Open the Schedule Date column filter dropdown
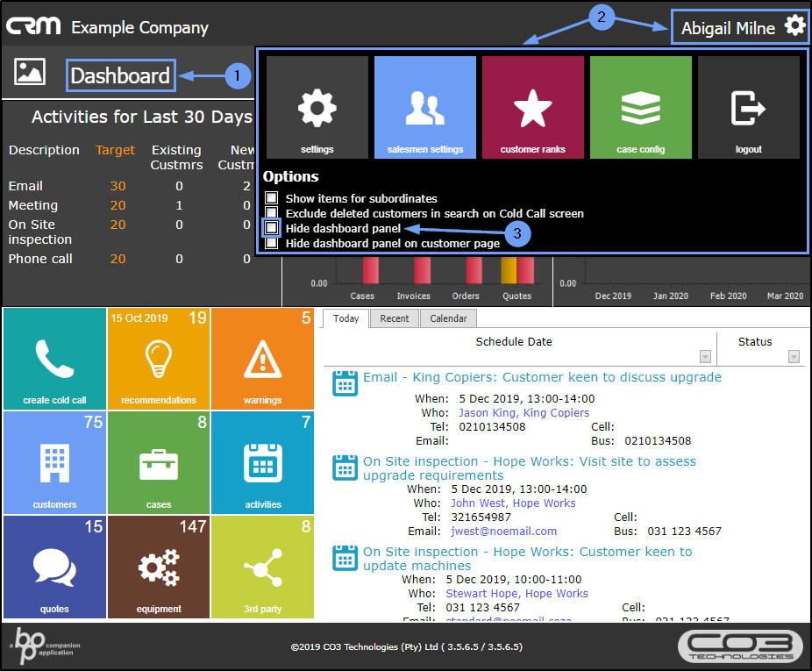This screenshot has height=671, width=812. pos(705,356)
